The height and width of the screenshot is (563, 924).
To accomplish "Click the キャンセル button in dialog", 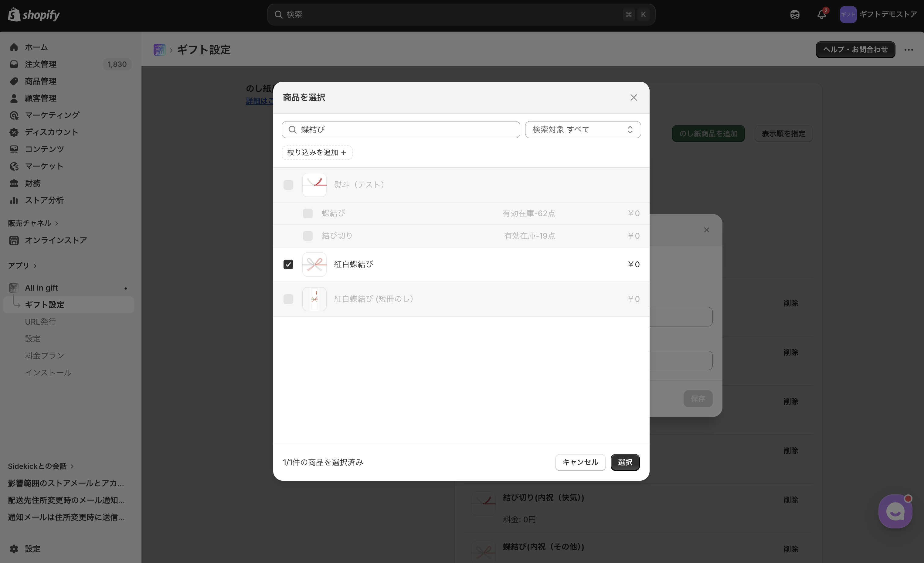I will pos(580,462).
